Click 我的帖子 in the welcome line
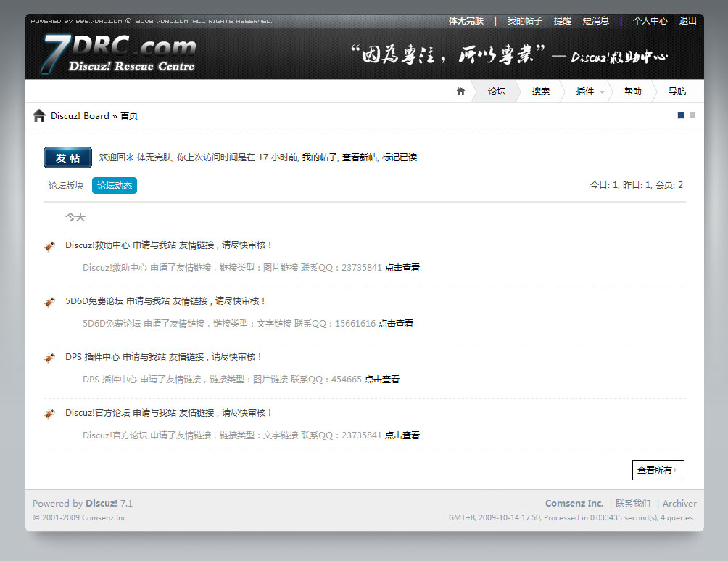Viewport: 728px width, 561px height. tap(320, 157)
